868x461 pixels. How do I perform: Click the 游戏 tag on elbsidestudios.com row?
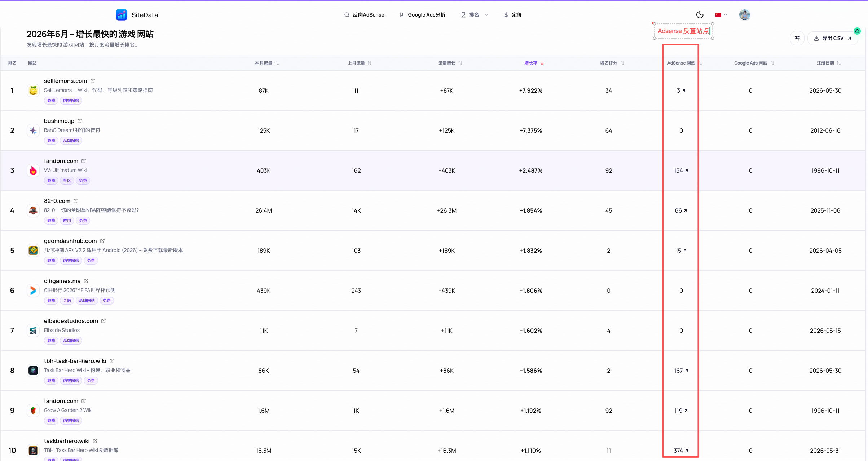pyautogui.click(x=51, y=341)
